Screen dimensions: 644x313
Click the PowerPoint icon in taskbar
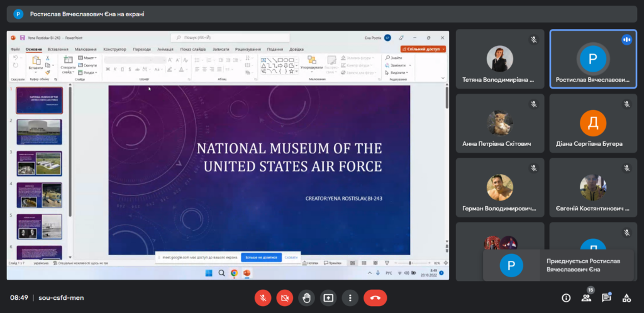pyautogui.click(x=247, y=273)
